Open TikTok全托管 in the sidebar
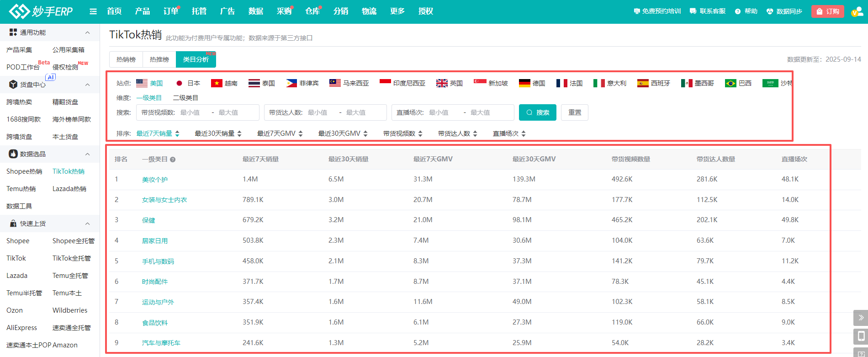The height and width of the screenshot is (357, 868). click(72, 258)
